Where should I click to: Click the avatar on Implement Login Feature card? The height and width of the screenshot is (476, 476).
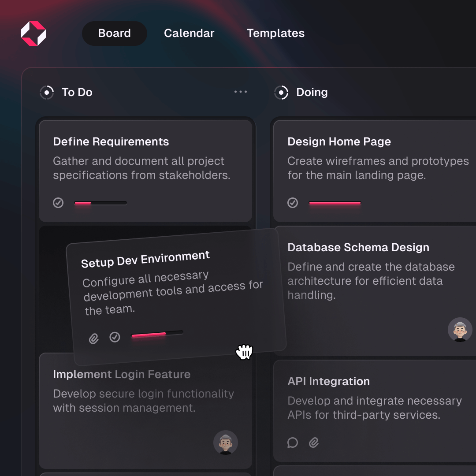tap(226, 443)
